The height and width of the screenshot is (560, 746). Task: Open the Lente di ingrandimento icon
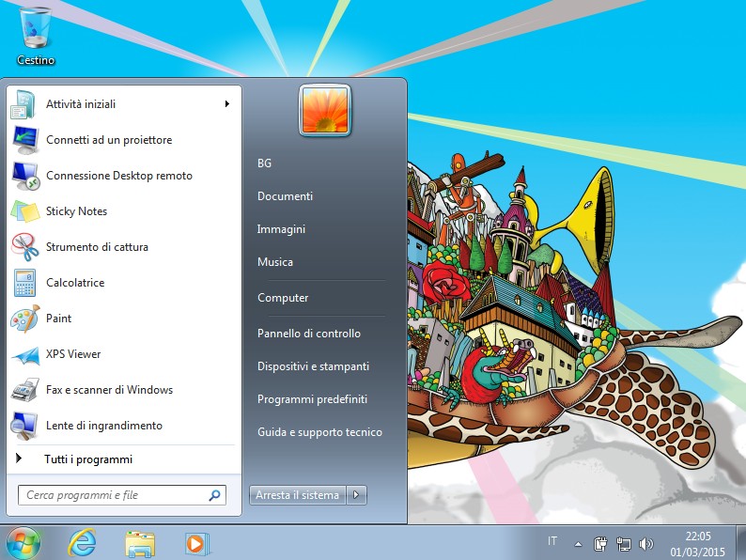(23, 426)
